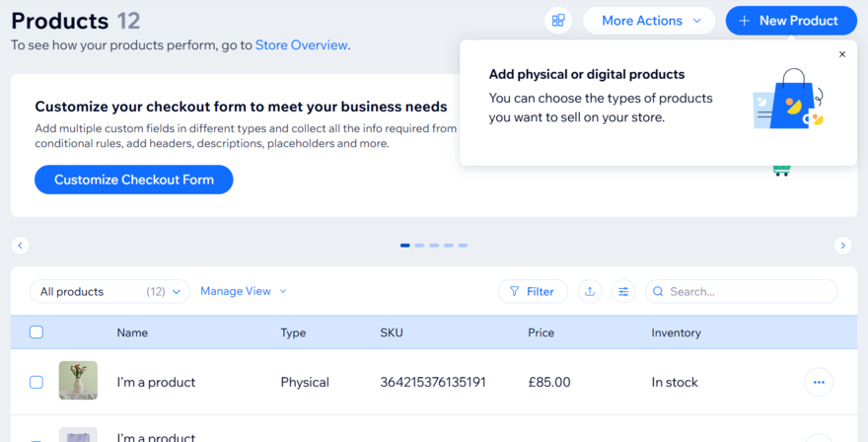
Task: Click the Products 12 page heading
Action: 76,21
